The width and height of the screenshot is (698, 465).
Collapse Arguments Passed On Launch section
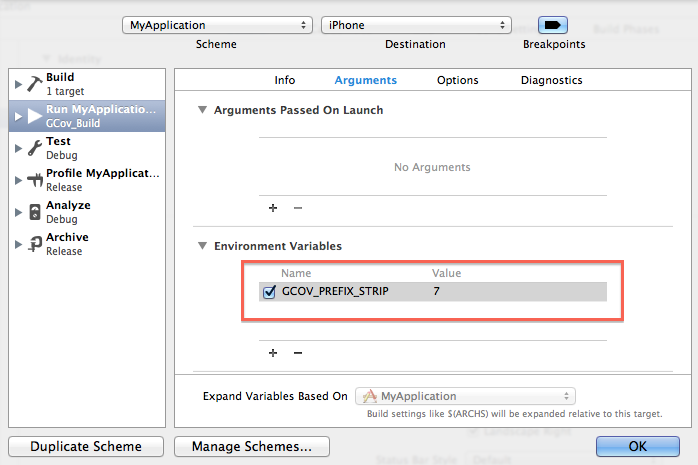(x=203, y=110)
